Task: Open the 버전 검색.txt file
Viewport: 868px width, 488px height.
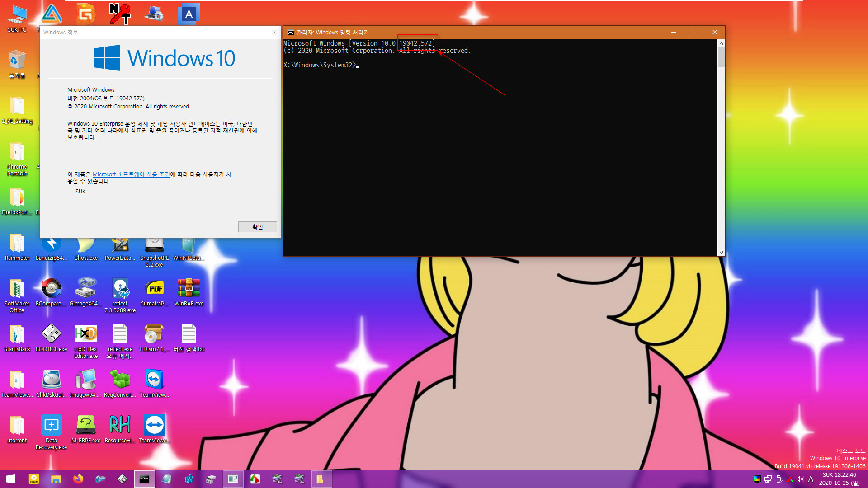Action: tap(189, 338)
